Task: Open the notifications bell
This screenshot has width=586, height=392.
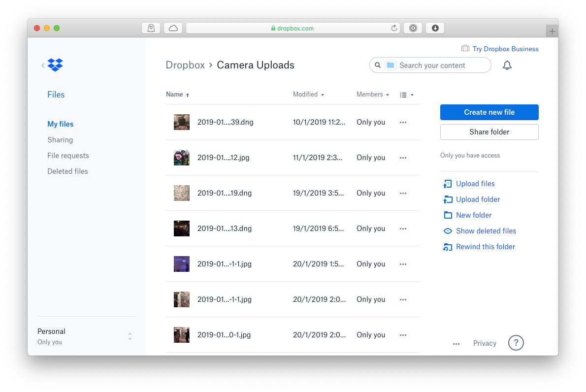Action: point(507,65)
